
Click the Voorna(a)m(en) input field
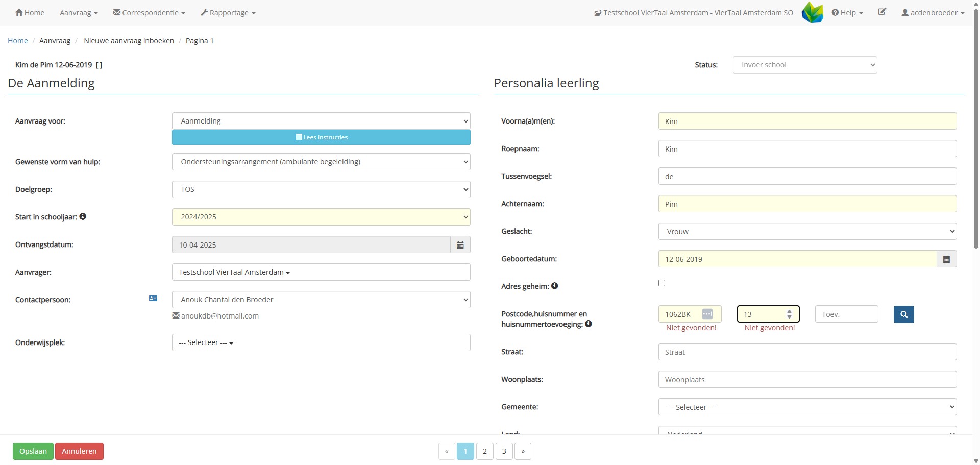pyautogui.click(x=807, y=121)
